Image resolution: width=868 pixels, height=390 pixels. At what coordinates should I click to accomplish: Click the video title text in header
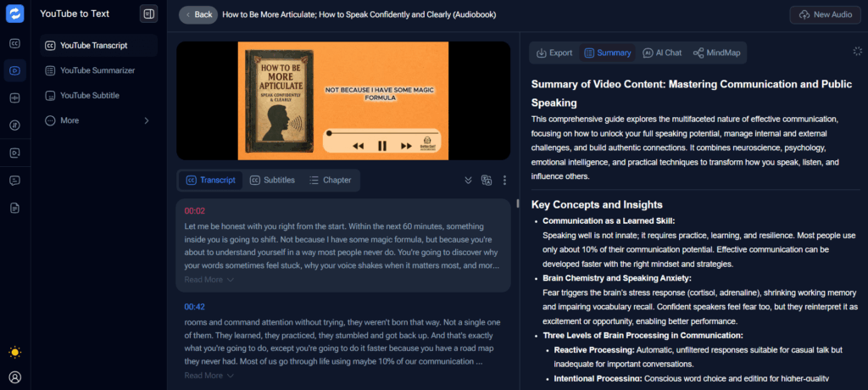click(x=359, y=15)
